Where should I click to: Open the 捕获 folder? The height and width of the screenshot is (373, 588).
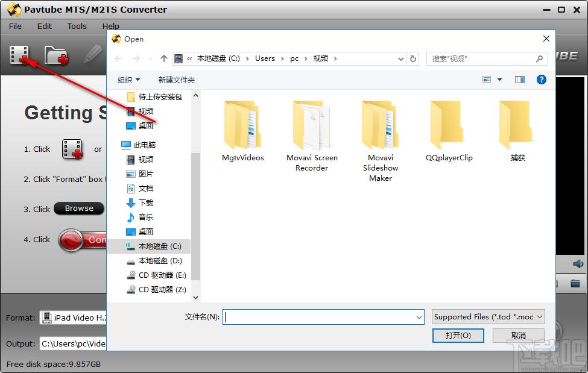coord(518,131)
